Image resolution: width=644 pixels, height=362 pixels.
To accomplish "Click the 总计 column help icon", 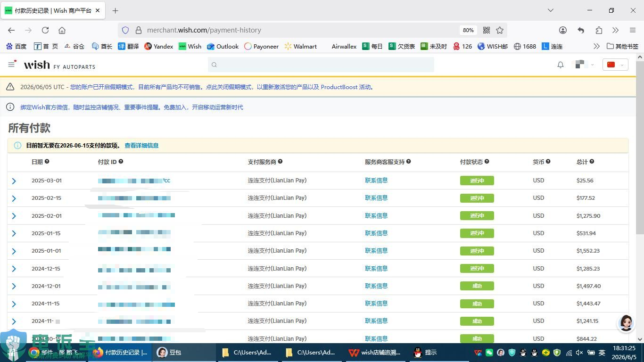I will click(592, 161).
